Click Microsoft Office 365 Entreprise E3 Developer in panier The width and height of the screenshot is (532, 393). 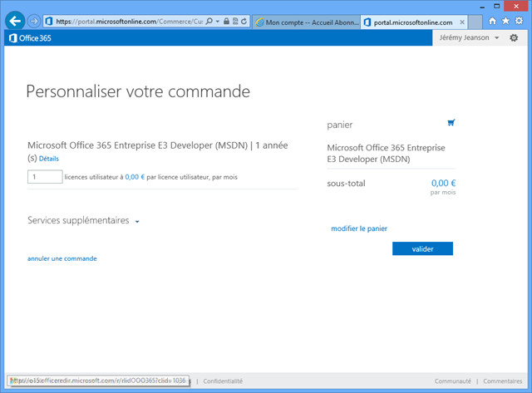coord(386,153)
